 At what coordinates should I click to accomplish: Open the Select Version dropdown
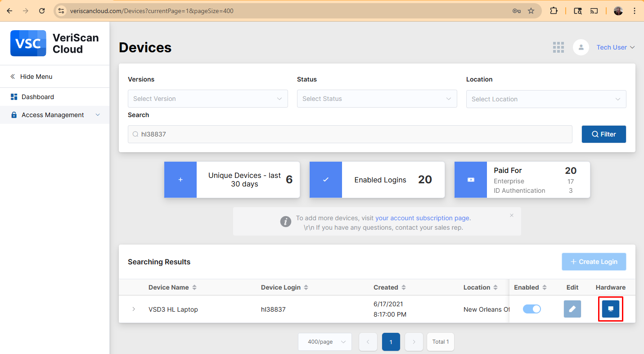[x=208, y=99]
